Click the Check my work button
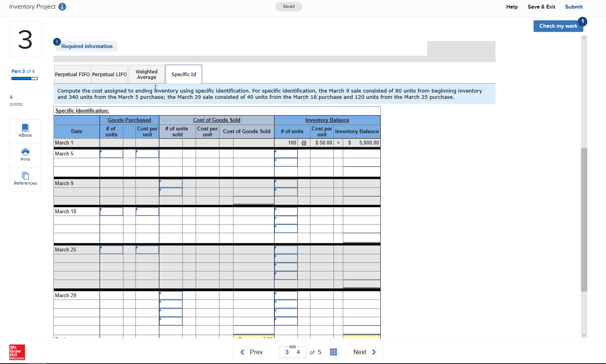 pos(558,26)
